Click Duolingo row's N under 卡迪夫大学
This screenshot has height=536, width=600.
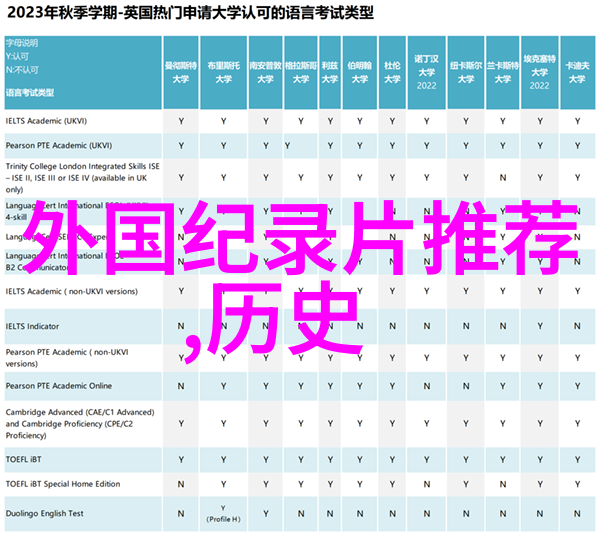point(577,514)
